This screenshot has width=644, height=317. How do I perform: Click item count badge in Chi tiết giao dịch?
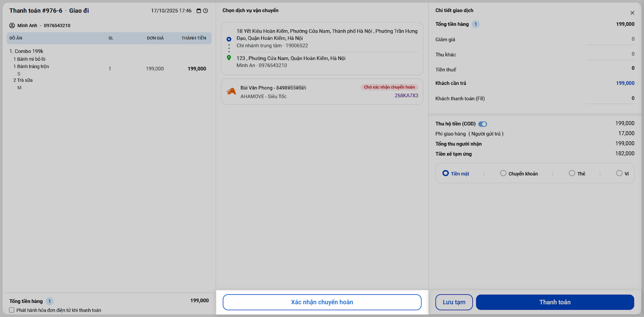pyautogui.click(x=475, y=24)
